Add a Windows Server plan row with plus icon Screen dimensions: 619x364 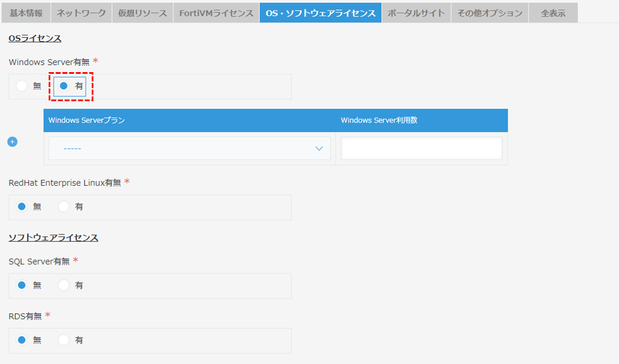pyautogui.click(x=12, y=141)
